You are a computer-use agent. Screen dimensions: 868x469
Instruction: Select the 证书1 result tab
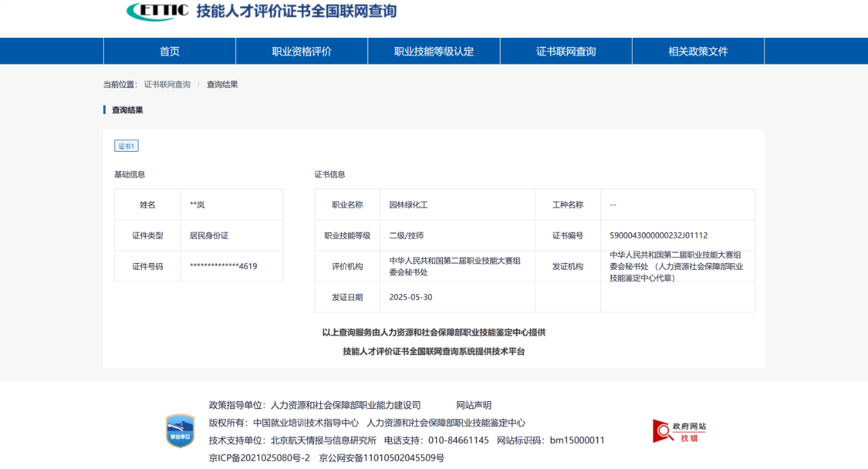pos(126,146)
